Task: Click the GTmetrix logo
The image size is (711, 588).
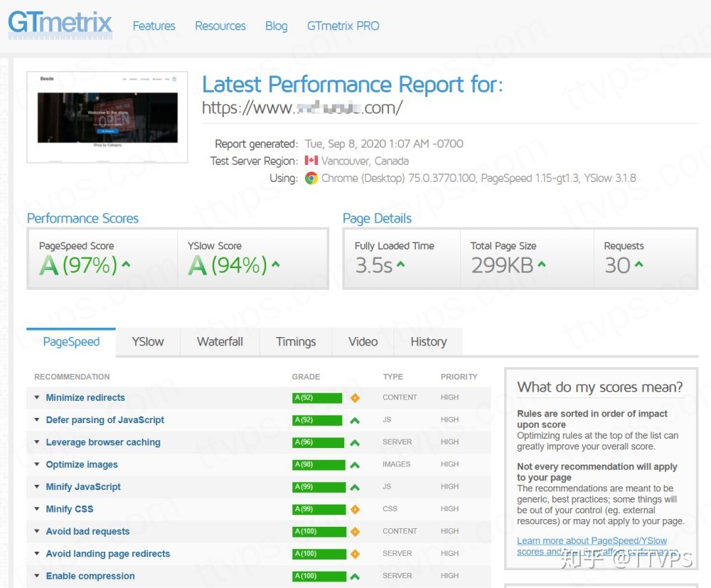Action: (60, 23)
